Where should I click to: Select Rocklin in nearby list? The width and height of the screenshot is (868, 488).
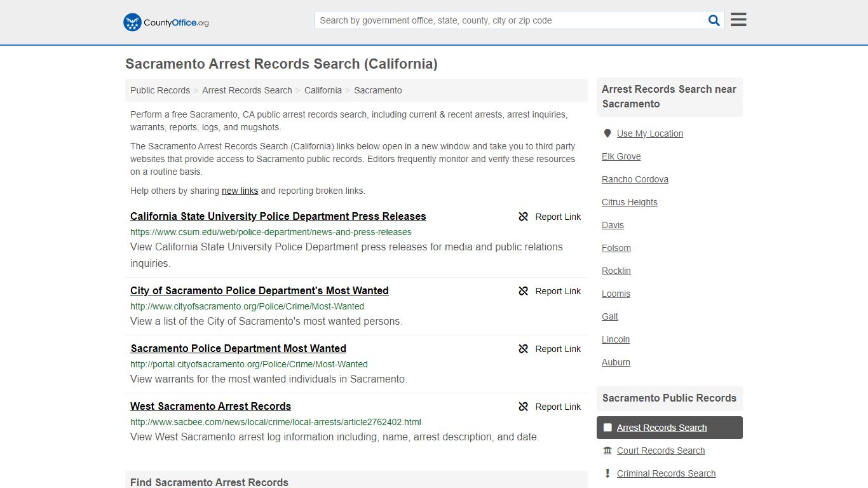[x=616, y=271]
